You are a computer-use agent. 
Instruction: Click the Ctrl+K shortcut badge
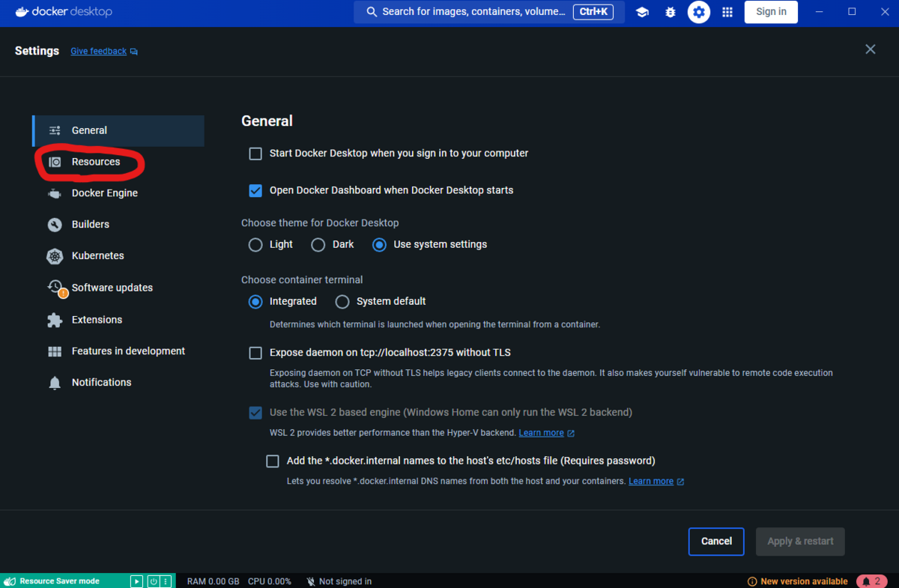tap(594, 12)
